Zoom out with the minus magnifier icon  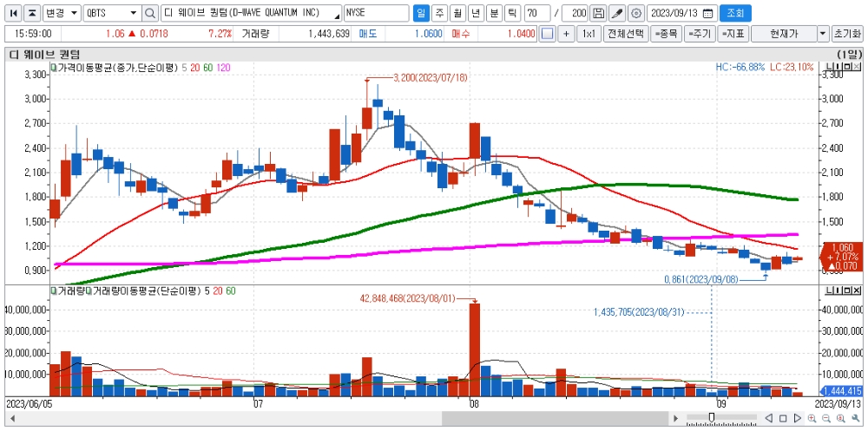click(x=826, y=418)
